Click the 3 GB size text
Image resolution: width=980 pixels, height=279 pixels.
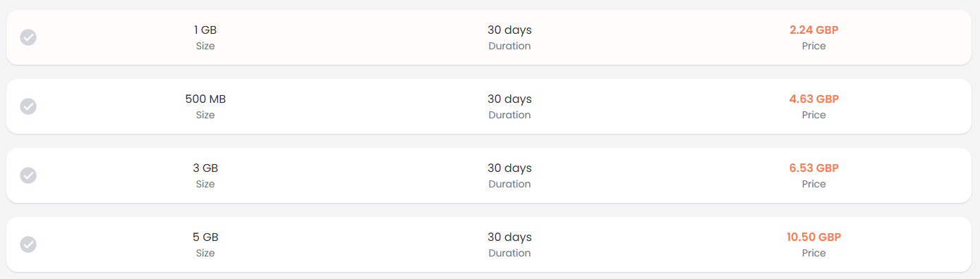[205, 168]
